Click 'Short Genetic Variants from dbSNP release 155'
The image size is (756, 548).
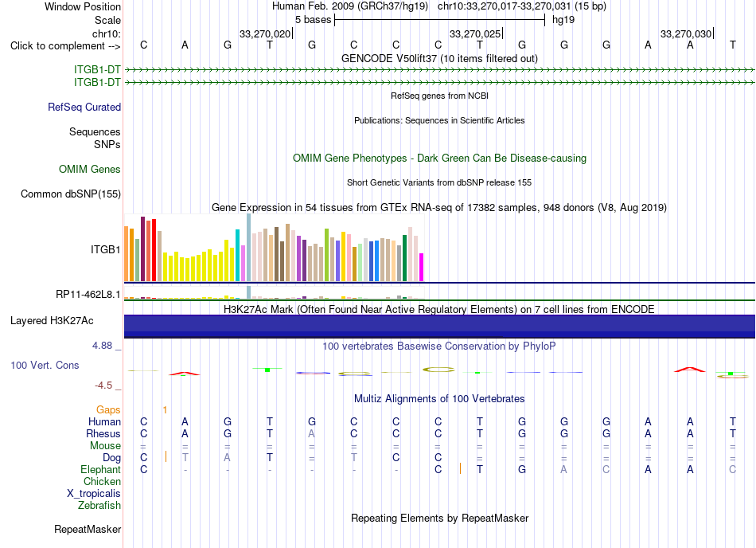(439, 182)
